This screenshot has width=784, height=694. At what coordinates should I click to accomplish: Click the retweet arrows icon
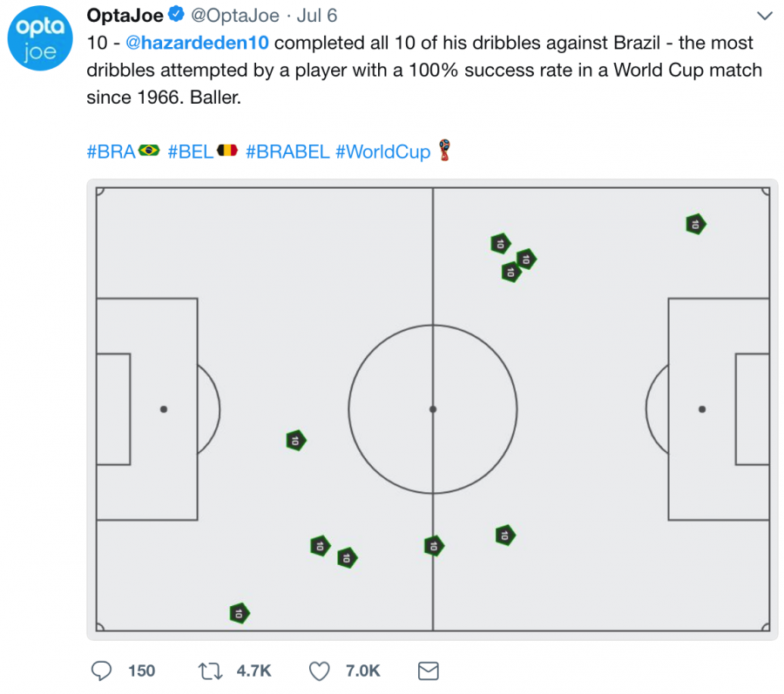(x=209, y=670)
